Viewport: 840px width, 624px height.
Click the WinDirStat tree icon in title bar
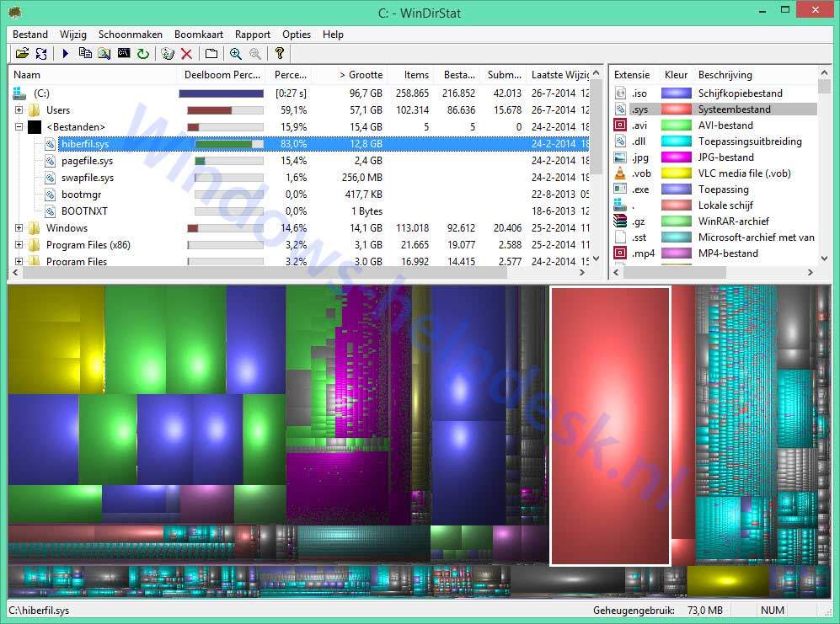pos(15,13)
